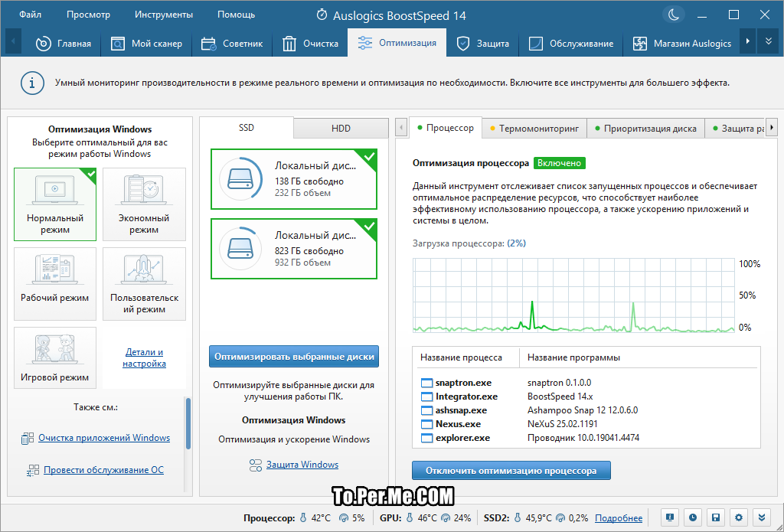Click the app cleanup trash icon

(28, 439)
